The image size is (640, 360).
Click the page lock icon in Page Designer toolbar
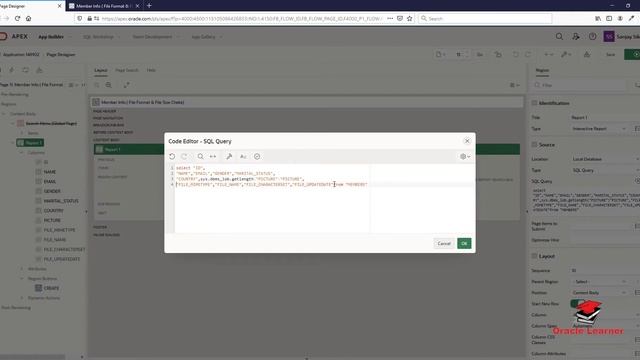498,54
